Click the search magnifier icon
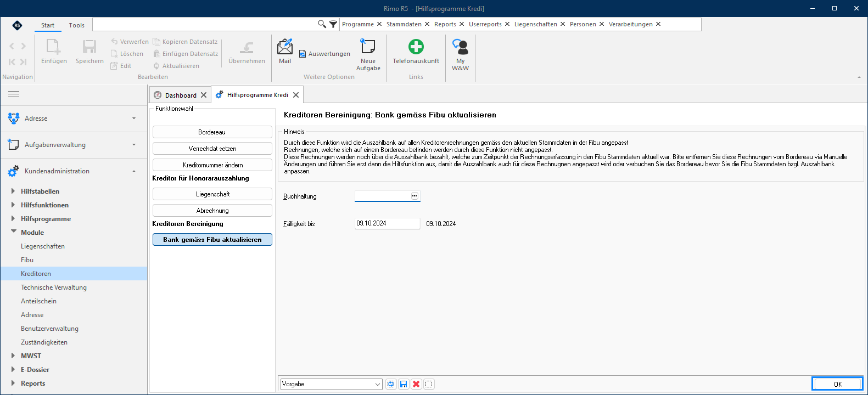868x395 pixels. click(x=322, y=24)
